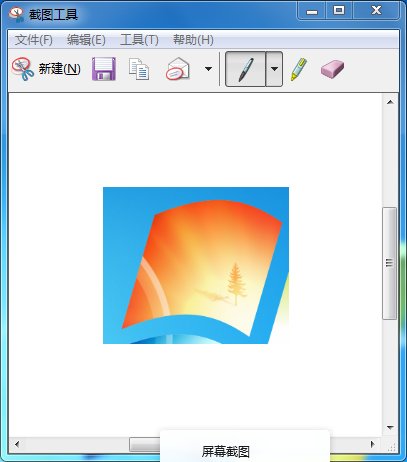Screen dimensions: 407x462
Task: Click the New snip scissors icon
Action: point(23,69)
